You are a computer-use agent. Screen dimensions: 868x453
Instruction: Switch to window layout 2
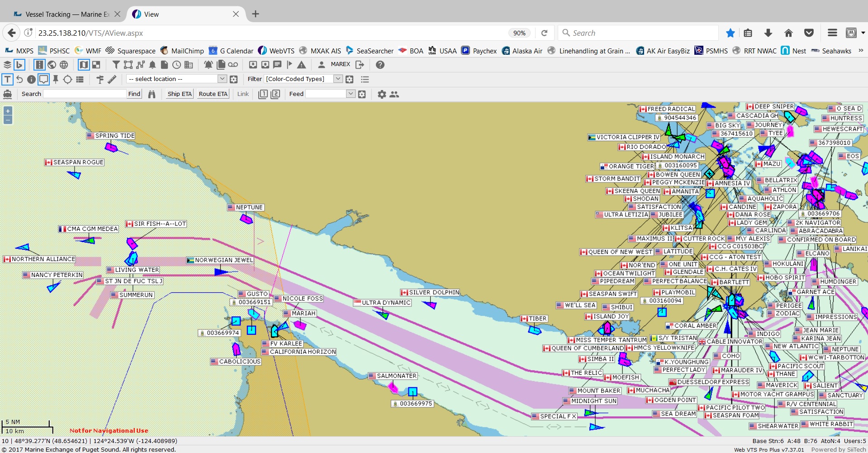point(275,94)
